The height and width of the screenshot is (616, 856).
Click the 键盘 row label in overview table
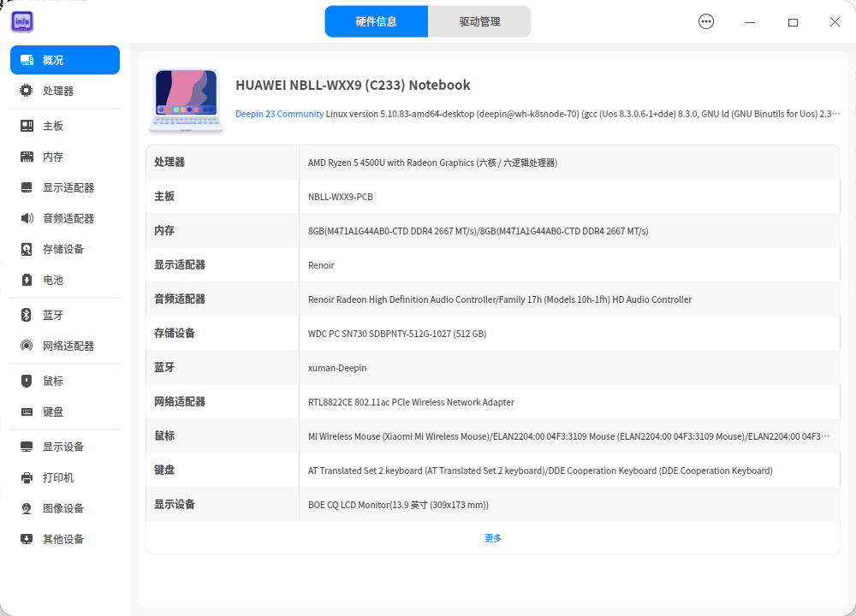tap(164, 470)
